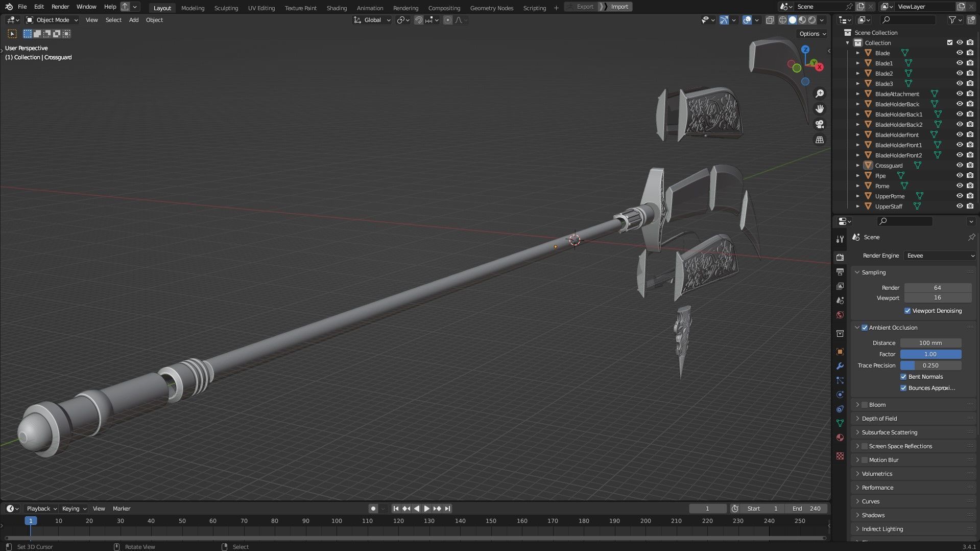Hide the BladeAttachment object in viewport
This screenshot has width=980, height=551.
point(960,94)
